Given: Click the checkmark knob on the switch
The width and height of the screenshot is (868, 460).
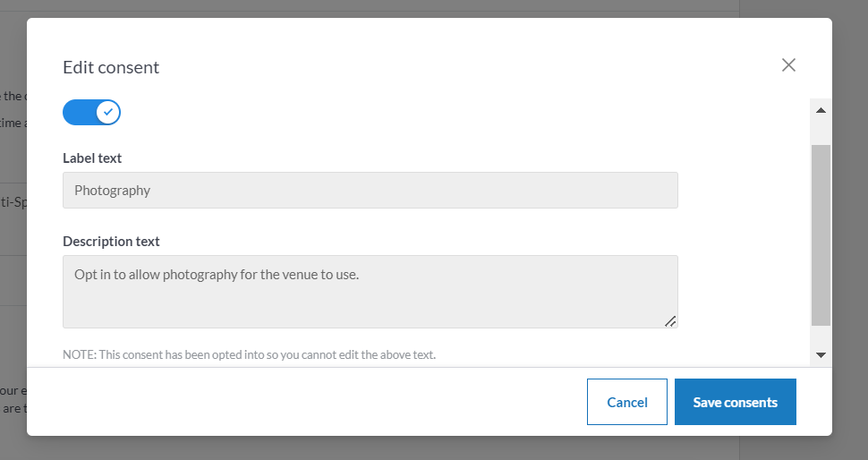Looking at the screenshot, I should pyautogui.click(x=108, y=113).
